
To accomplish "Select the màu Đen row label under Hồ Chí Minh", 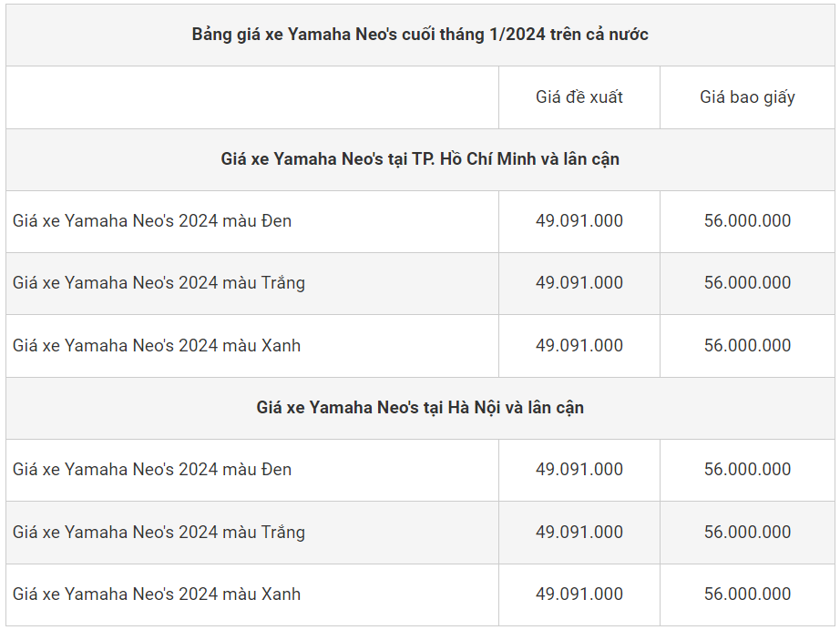I will click(152, 221).
